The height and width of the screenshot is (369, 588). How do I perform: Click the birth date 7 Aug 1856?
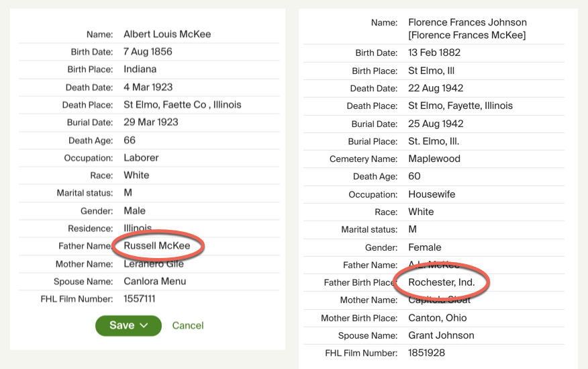pyautogui.click(x=148, y=52)
